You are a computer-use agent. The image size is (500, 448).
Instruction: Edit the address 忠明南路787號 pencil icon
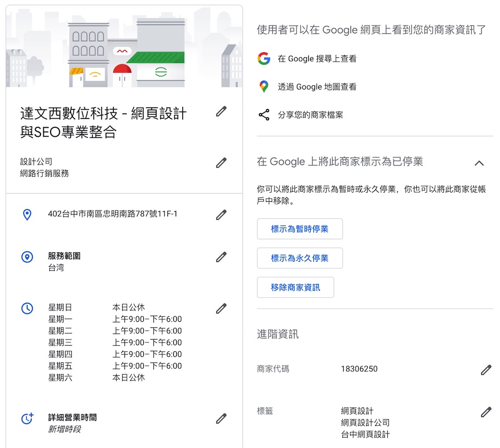coord(221,215)
